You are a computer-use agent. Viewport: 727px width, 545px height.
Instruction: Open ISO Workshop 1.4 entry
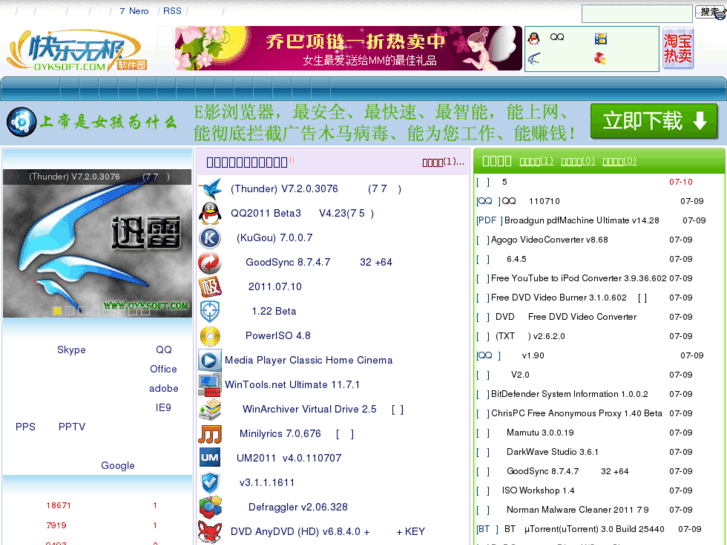[538, 491]
